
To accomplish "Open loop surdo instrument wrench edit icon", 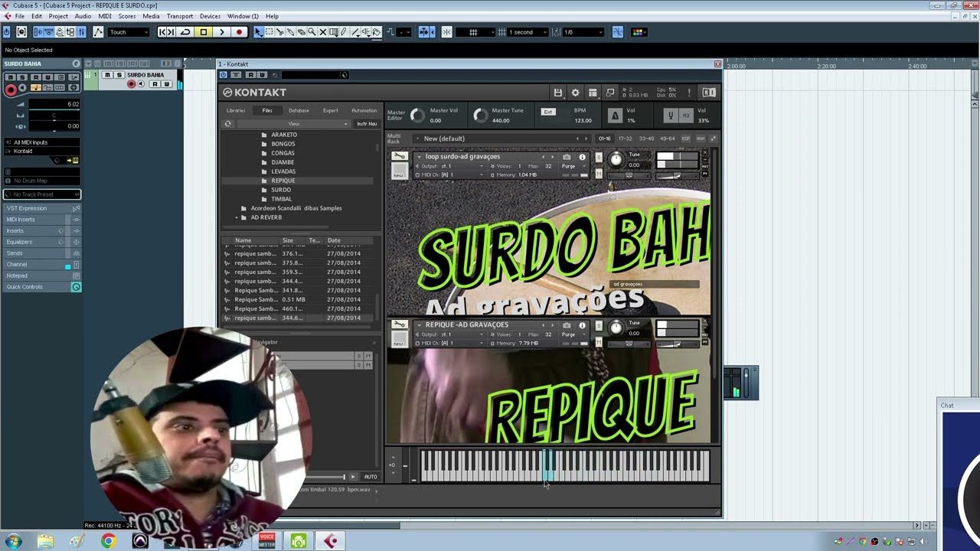I will pyautogui.click(x=400, y=157).
